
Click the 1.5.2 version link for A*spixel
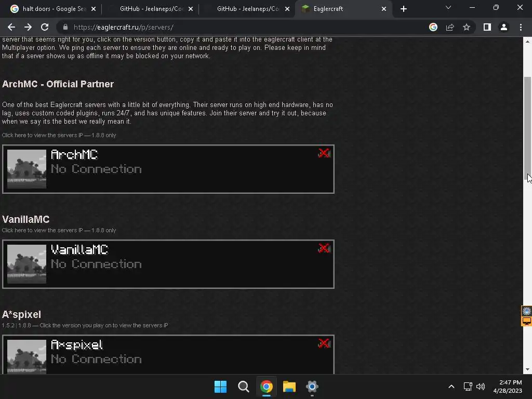(8, 325)
